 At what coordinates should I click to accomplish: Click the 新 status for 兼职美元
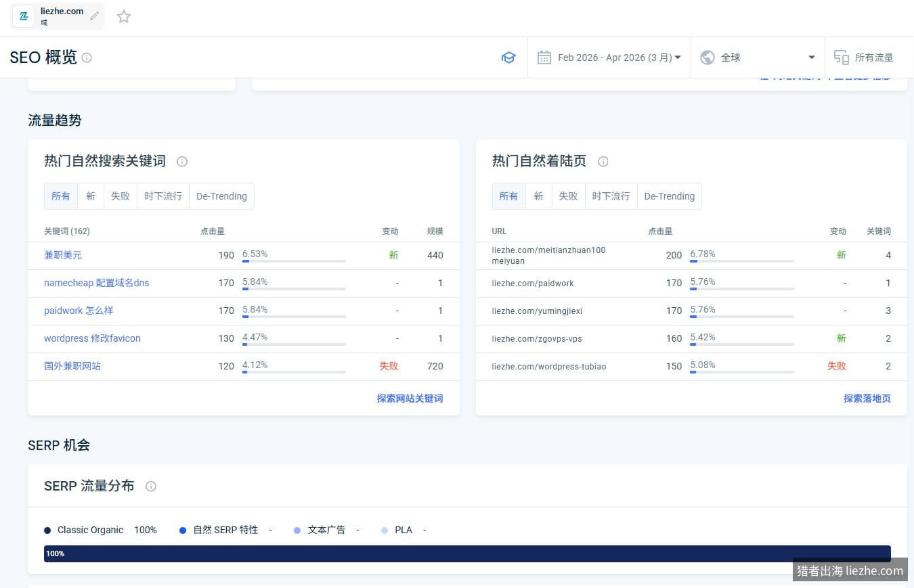tap(393, 255)
